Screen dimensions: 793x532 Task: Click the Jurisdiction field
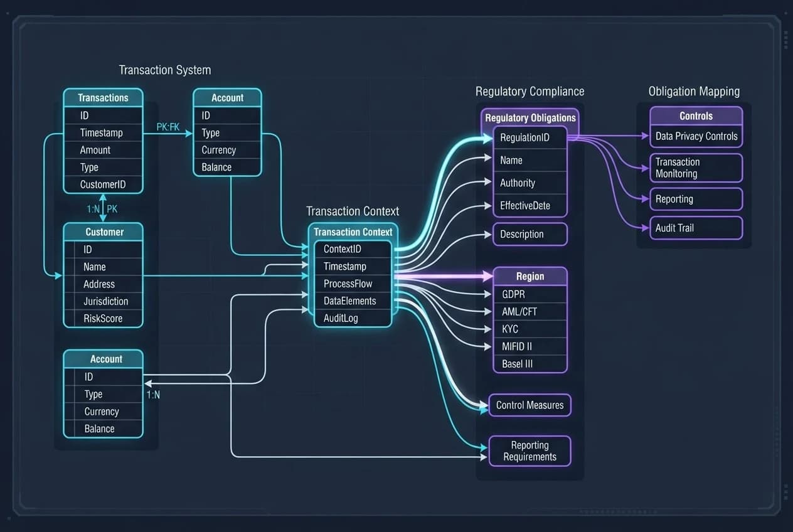coord(104,301)
